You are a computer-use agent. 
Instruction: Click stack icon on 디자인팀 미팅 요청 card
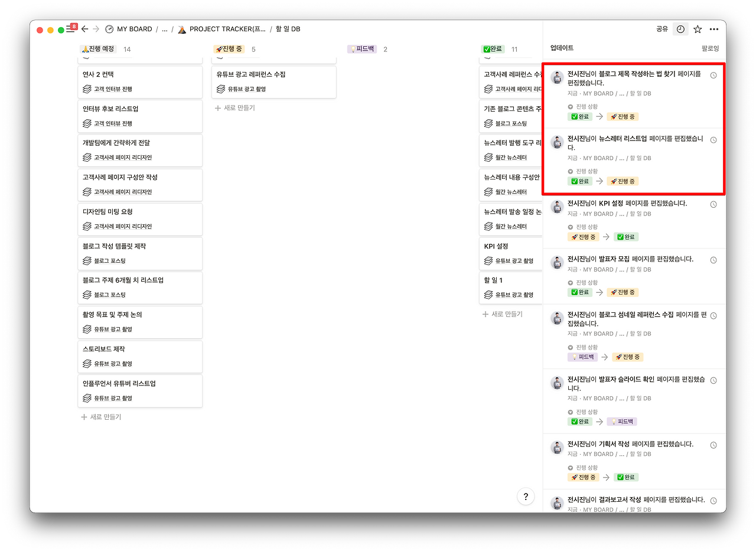pos(87,226)
